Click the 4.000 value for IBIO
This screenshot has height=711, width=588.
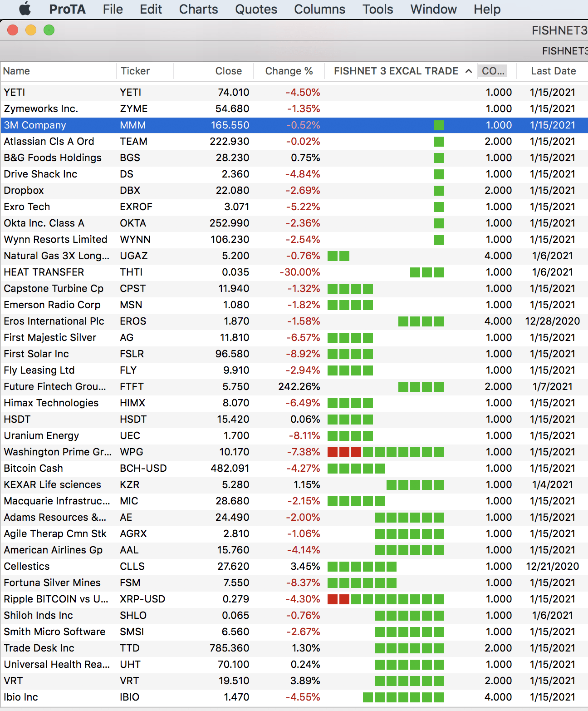(x=498, y=697)
